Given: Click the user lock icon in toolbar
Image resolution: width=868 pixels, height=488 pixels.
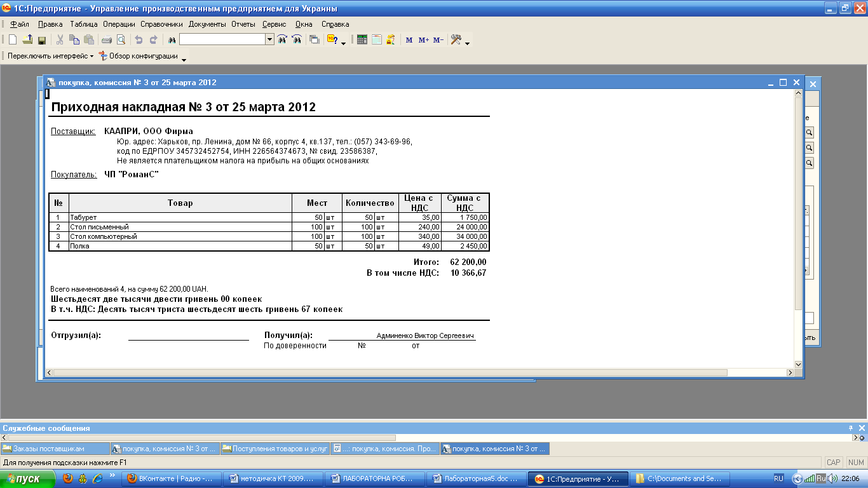Looking at the screenshot, I should coord(391,39).
